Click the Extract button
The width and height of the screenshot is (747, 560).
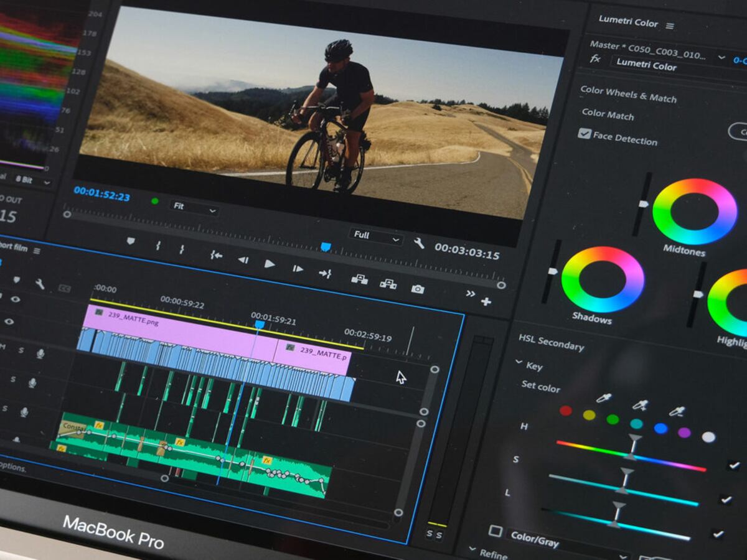(388, 284)
